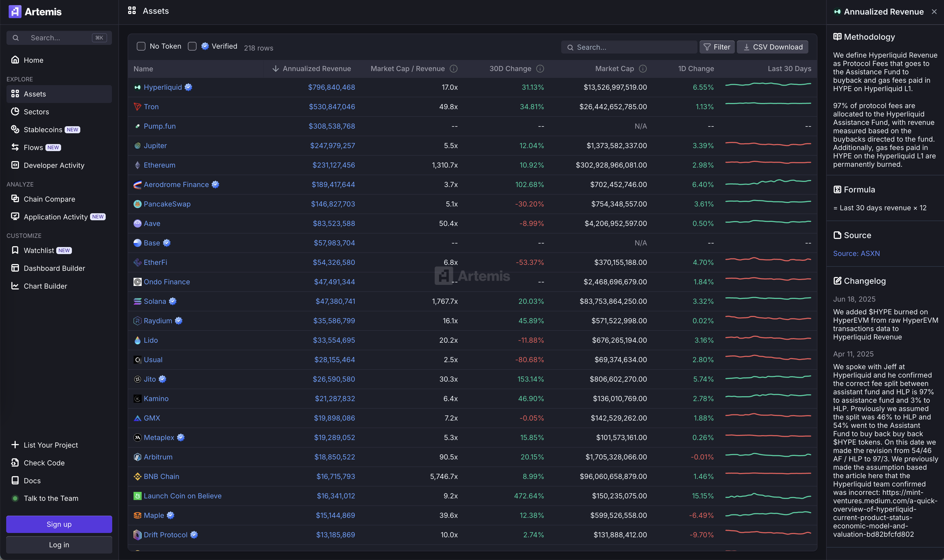
Task: Open the Tron asset link
Action: (x=151, y=107)
